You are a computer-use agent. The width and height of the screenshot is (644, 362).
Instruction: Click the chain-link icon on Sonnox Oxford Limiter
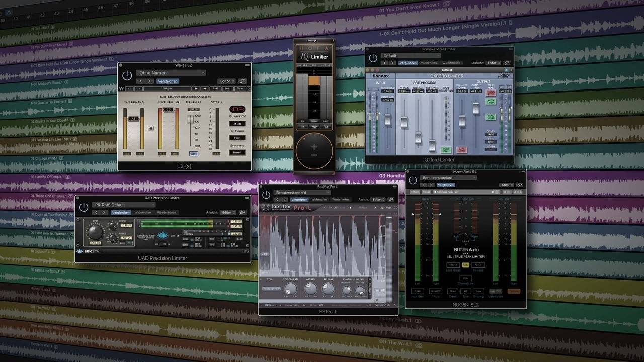(x=507, y=63)
